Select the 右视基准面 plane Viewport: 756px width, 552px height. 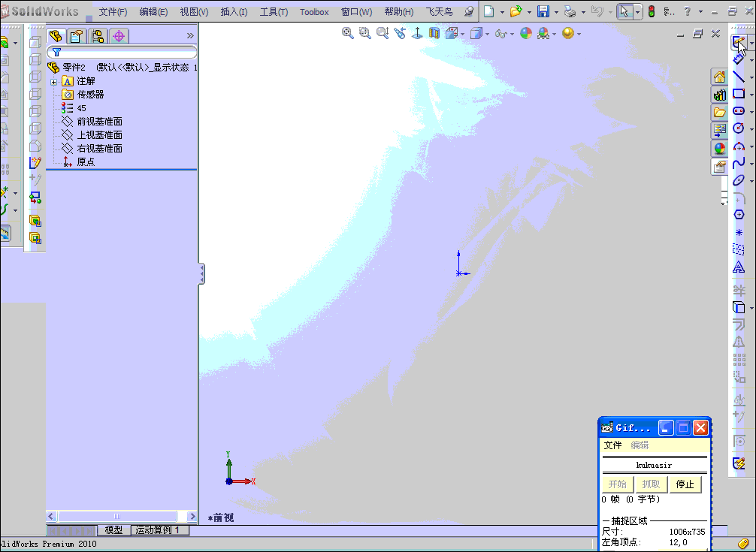(99, 149)
